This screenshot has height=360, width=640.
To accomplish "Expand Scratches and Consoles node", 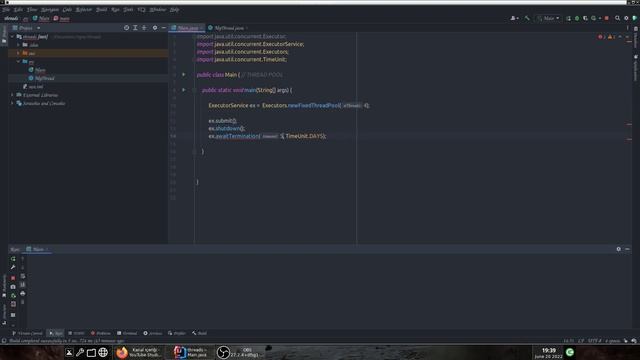I will 12,103.
